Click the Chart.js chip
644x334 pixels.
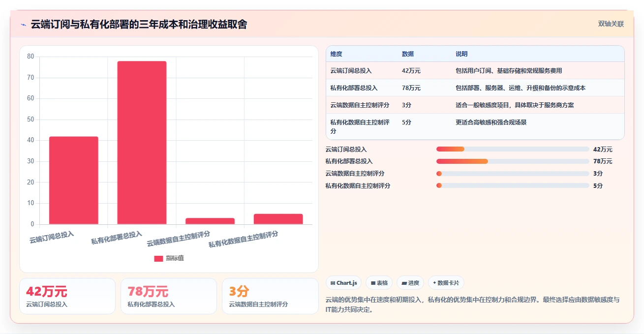coord(343,283)
